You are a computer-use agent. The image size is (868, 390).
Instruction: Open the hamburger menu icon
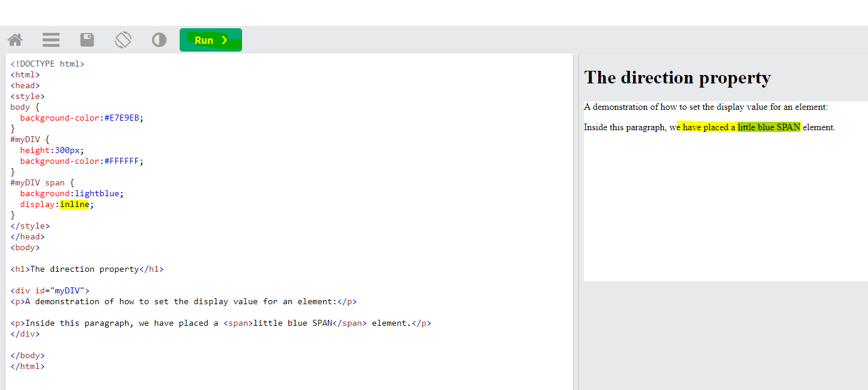click(x=51, y=40)
